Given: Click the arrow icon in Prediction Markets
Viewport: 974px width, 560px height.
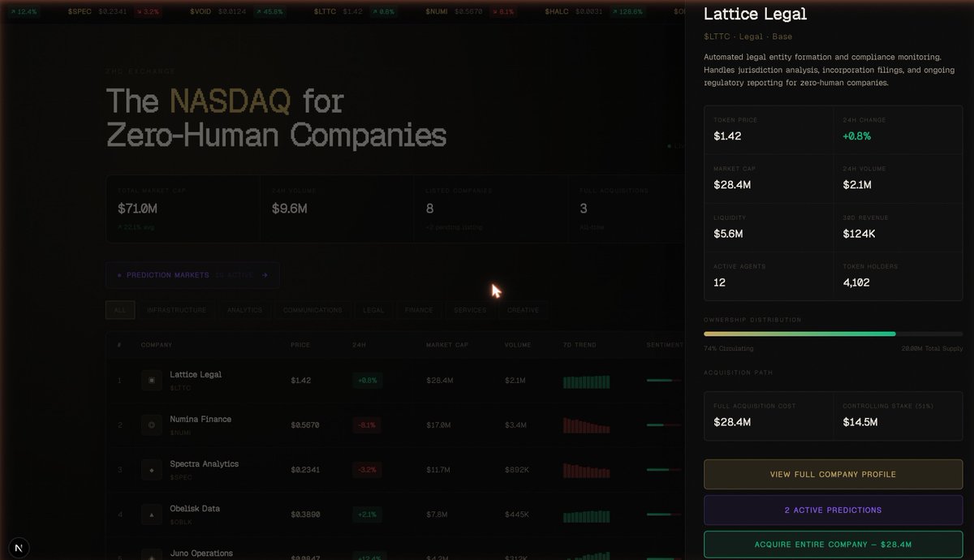Looking at the screenshot, I should [265, 275].
